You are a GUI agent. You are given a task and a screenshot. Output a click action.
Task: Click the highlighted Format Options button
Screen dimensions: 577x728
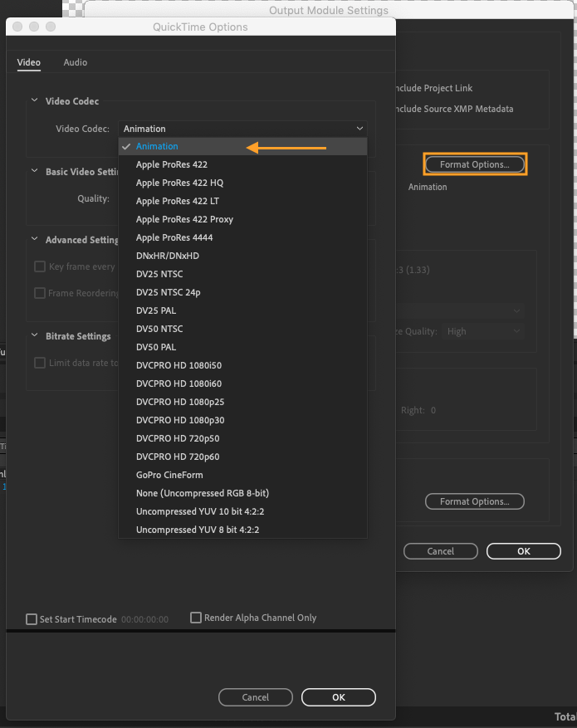click(x=475, y=164)
